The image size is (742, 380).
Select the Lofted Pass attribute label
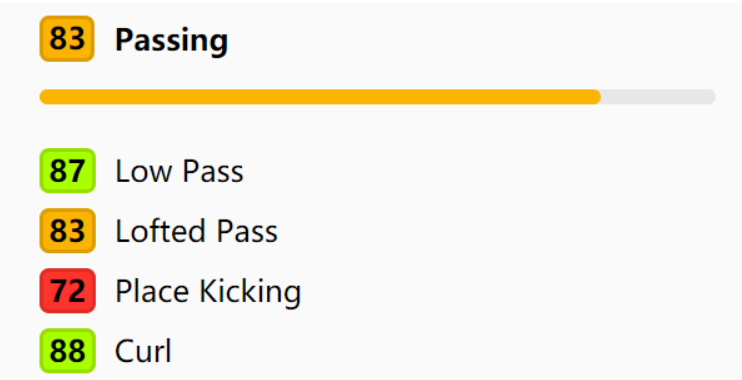(196, 230)
